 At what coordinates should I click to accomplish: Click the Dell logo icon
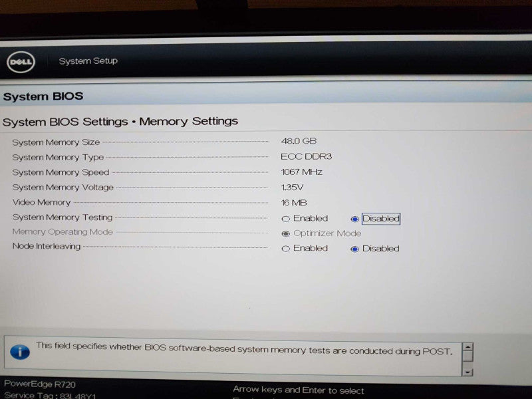pos(21,62)
